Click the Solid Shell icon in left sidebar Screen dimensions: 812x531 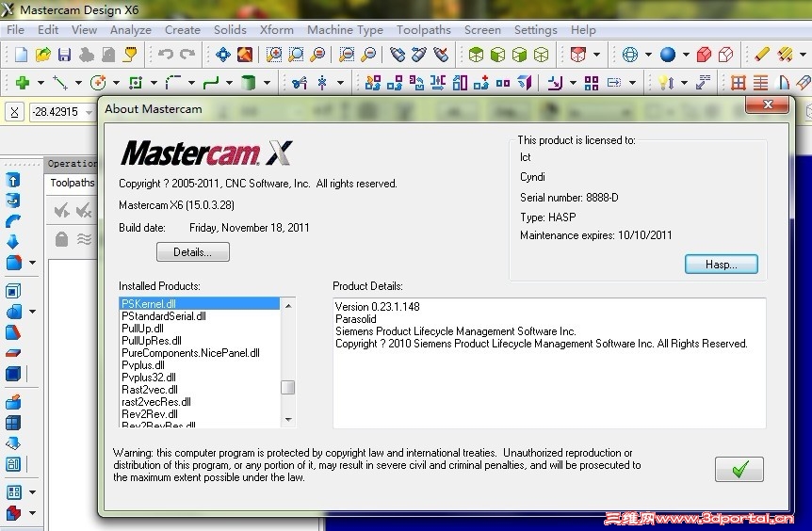[x=13, y=291]
